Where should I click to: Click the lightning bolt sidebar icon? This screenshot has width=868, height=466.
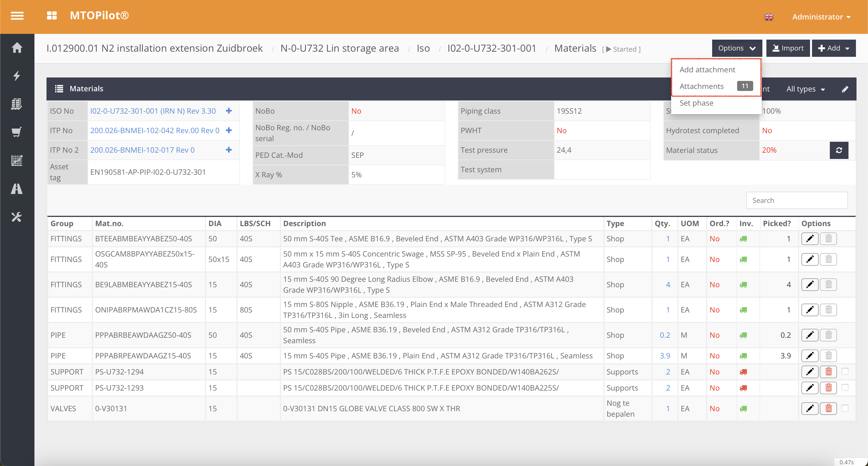[17, 76]
